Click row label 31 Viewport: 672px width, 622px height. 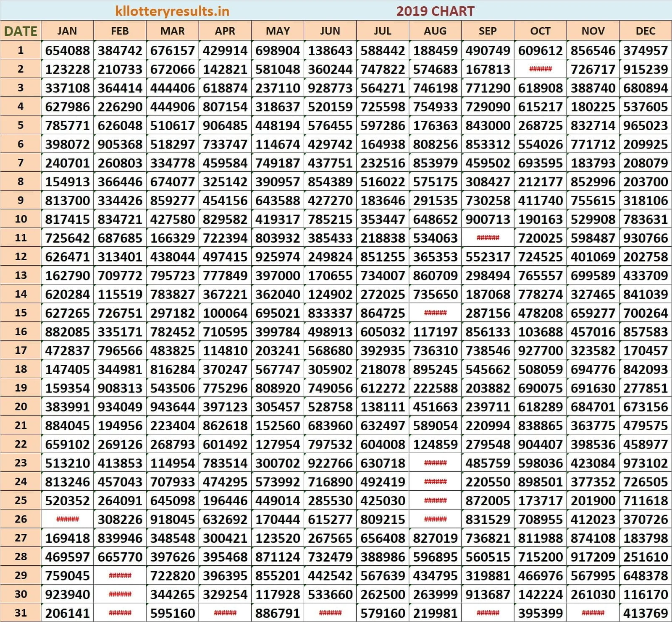coord(20,613)
